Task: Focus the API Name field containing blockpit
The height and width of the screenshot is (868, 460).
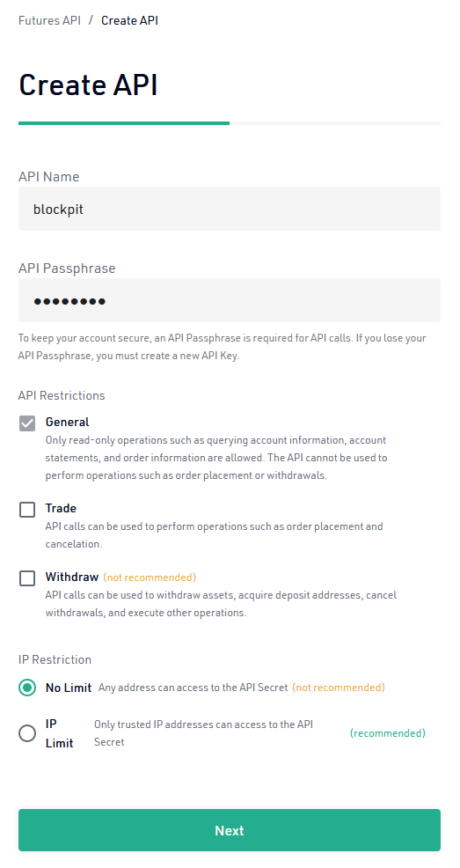Action: (x=230, y=209)
